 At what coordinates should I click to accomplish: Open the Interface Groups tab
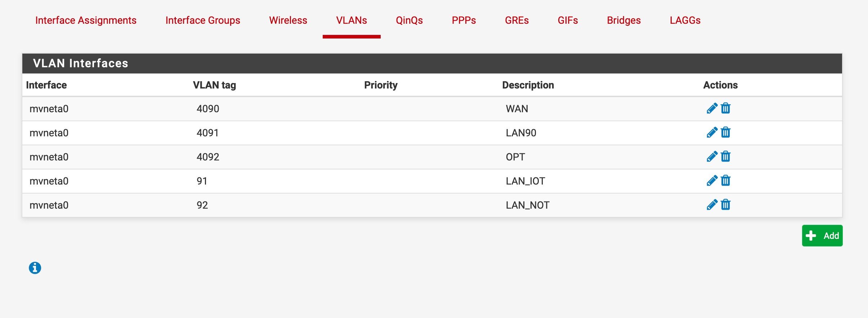[203, 20]
